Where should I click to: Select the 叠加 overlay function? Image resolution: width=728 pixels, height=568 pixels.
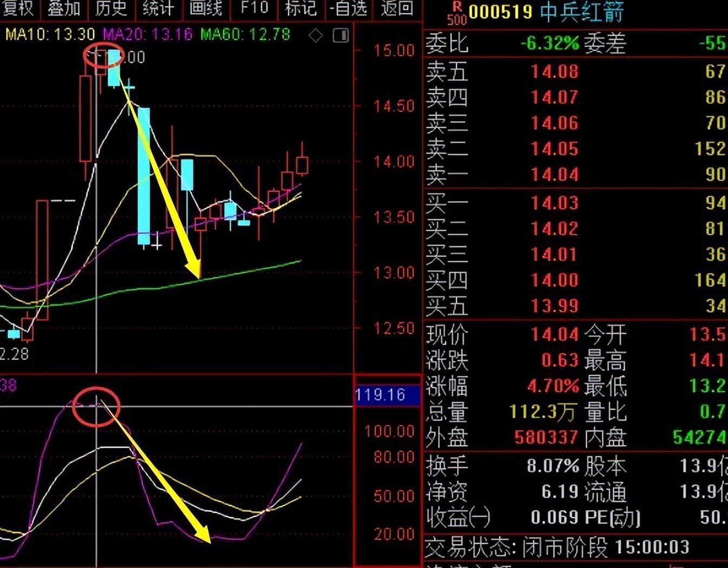64,9
